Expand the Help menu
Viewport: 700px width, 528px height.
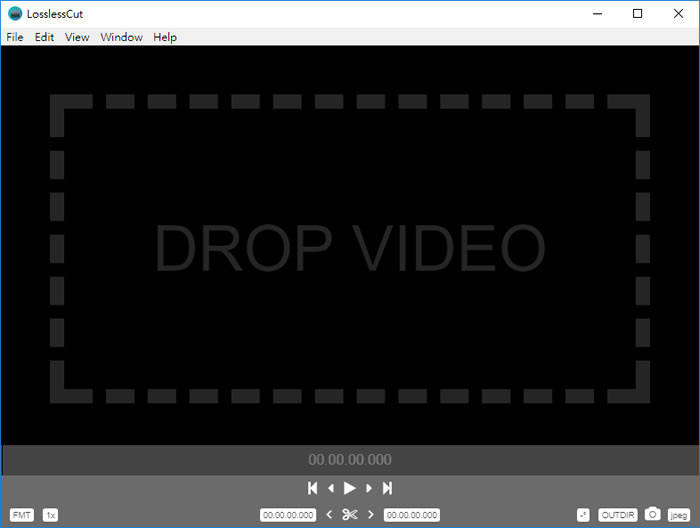point(165,37)
